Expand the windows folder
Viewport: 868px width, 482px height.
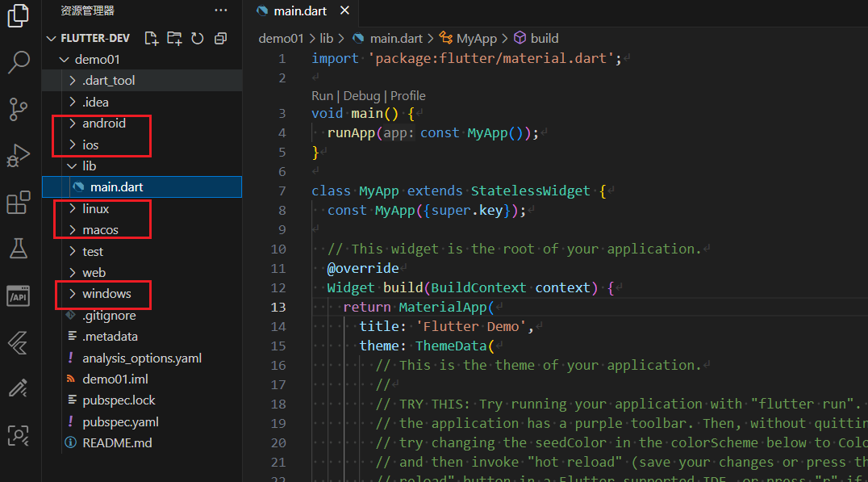point(106,294)
